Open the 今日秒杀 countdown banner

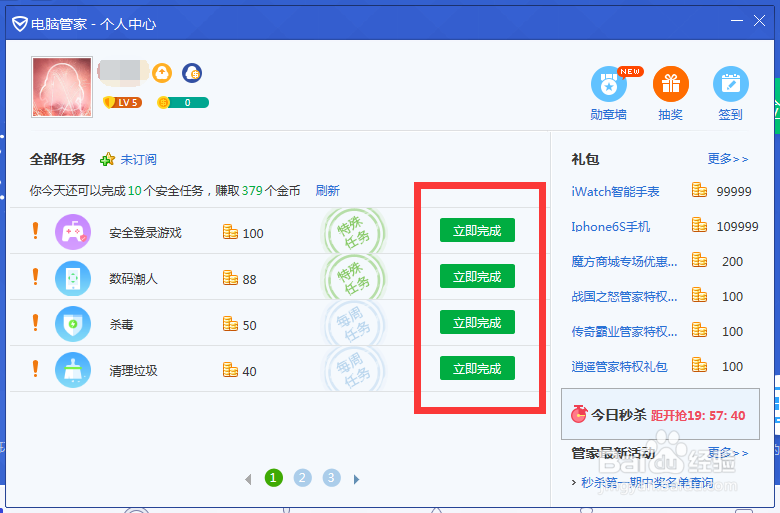tap(660, 414)
